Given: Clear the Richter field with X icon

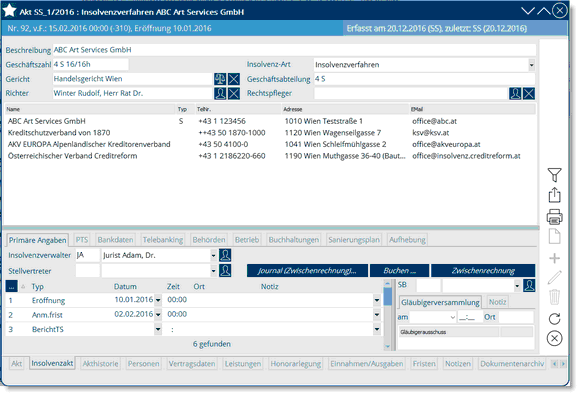Looking at the screenshot, I should [x=234, y=94].
